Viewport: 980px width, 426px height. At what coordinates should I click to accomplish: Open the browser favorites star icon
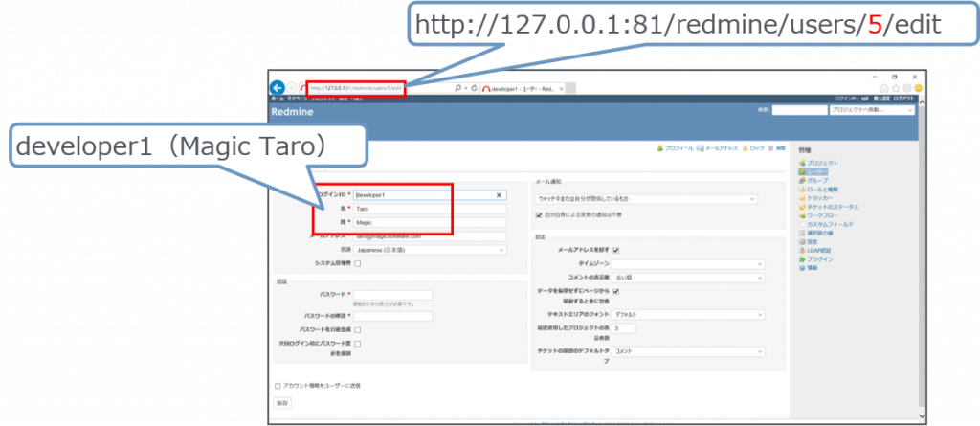(896, 88)
